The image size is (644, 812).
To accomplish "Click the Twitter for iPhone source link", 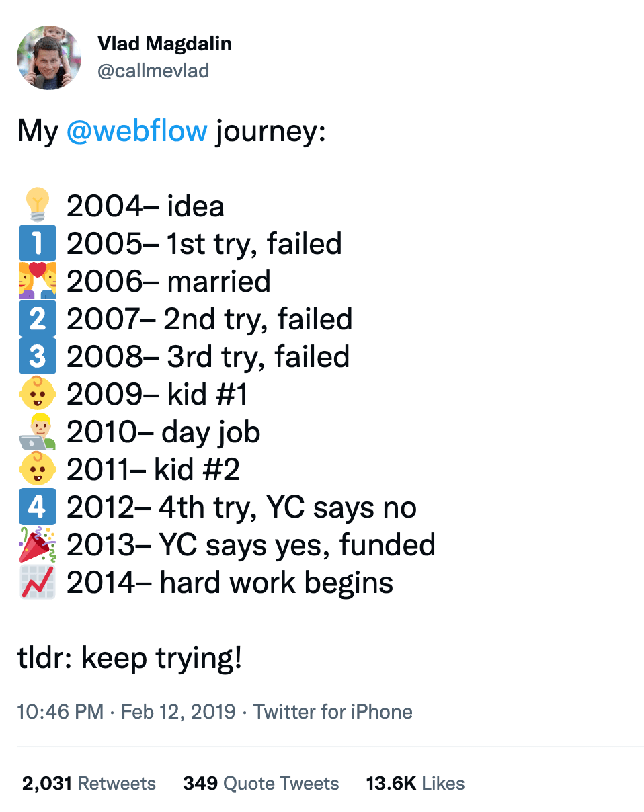I will pos(333,712).
